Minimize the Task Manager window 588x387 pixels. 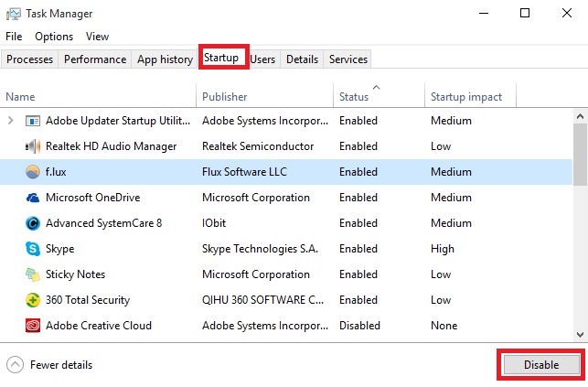pos(484,13)
